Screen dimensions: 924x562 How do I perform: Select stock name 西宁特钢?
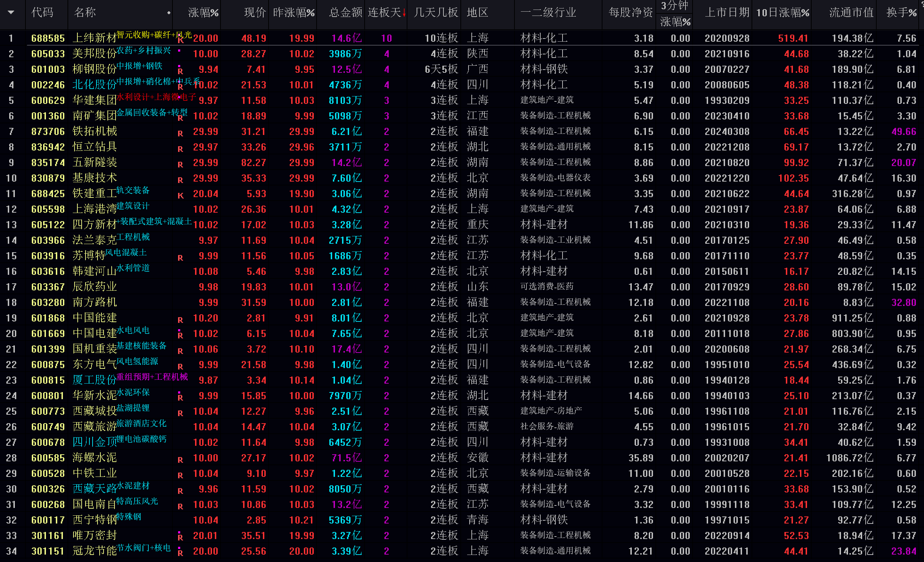coord(94,520)
